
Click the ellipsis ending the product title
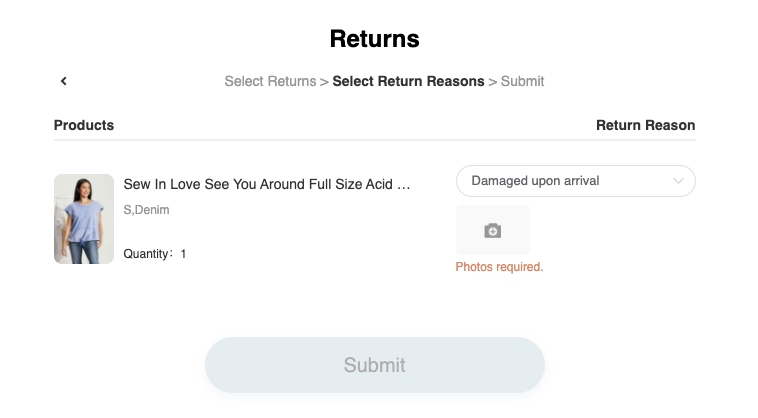(404, 184)
